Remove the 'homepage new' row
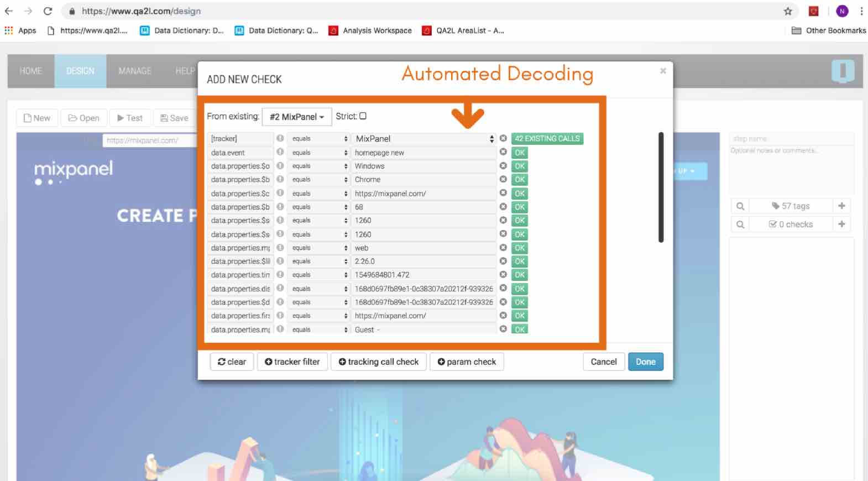The height and width of the screenshot is (481, 868). [x=503, y=152]
